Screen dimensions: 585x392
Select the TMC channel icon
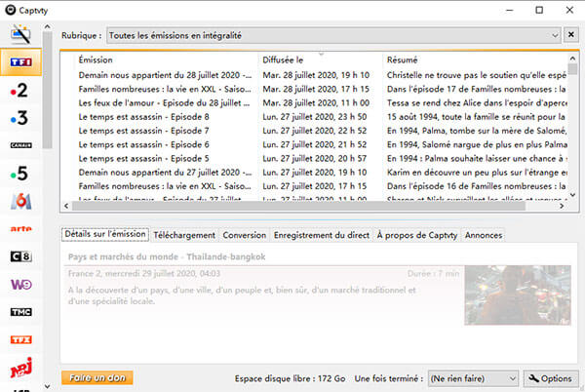(20, 312)
